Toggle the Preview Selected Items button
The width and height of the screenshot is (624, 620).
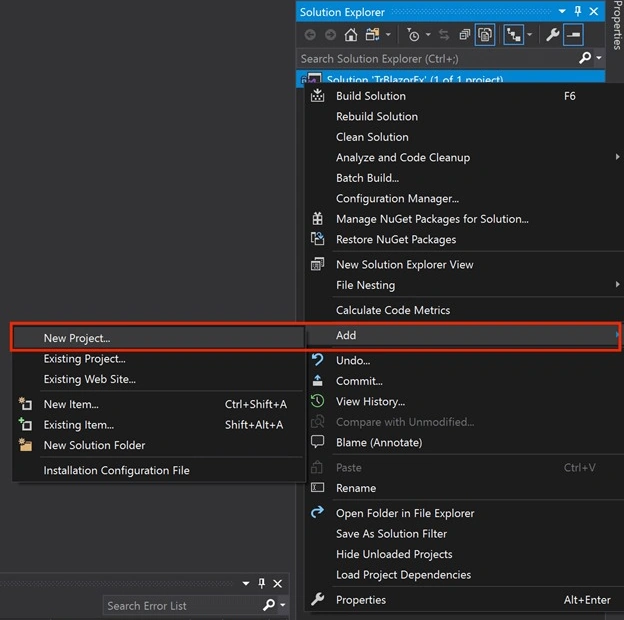point(573,35)
